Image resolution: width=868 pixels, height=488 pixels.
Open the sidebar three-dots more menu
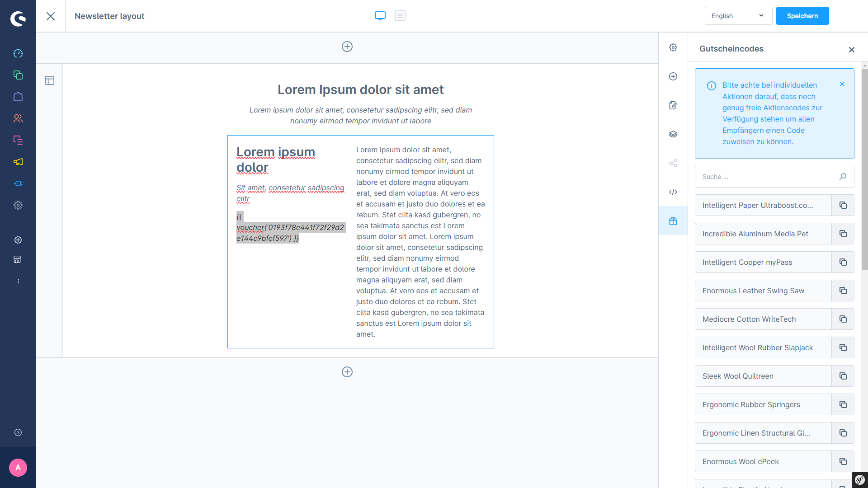[x=18, y=281]
